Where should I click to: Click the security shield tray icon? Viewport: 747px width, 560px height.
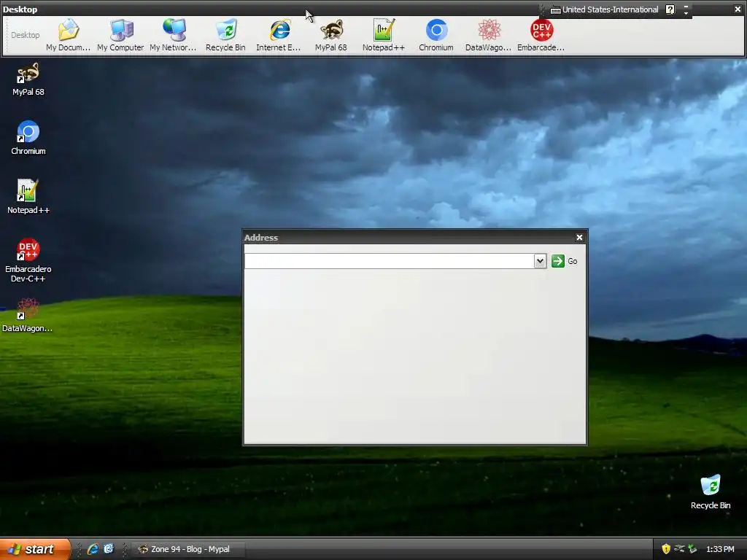coord(666,549)
